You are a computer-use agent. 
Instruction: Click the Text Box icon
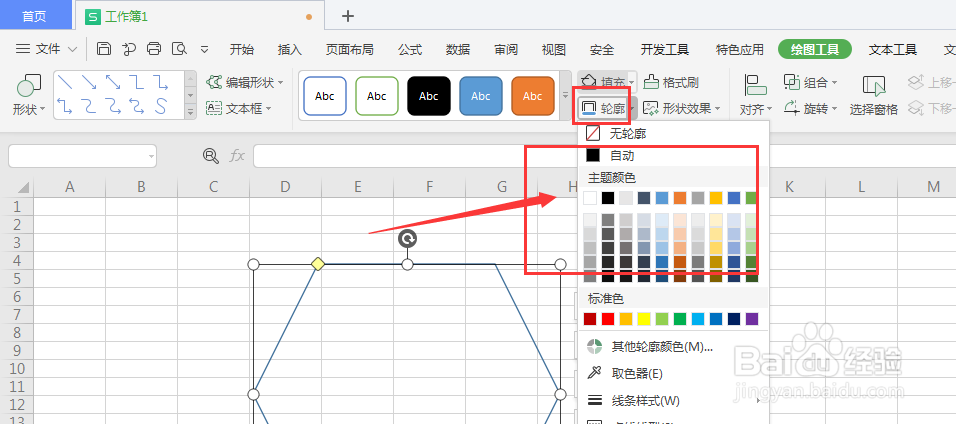pyautogui.click(x=213, y=109)
